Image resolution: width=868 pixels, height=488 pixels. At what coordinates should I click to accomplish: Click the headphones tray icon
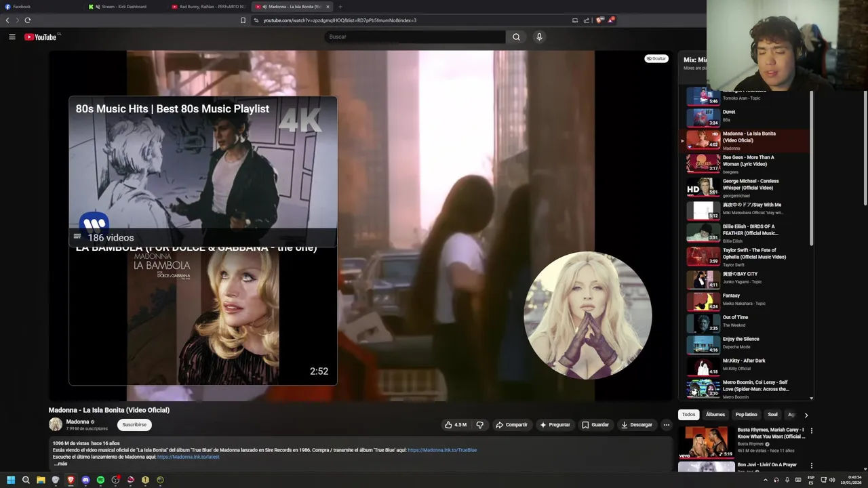coord(776,480)
